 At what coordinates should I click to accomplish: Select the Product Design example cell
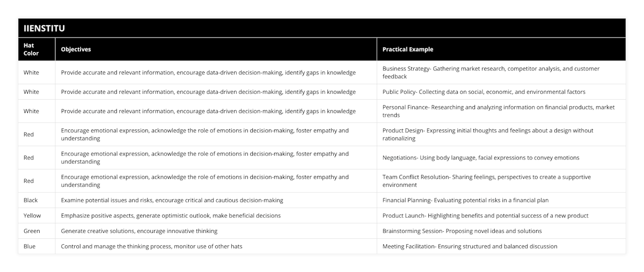[487, 134]
